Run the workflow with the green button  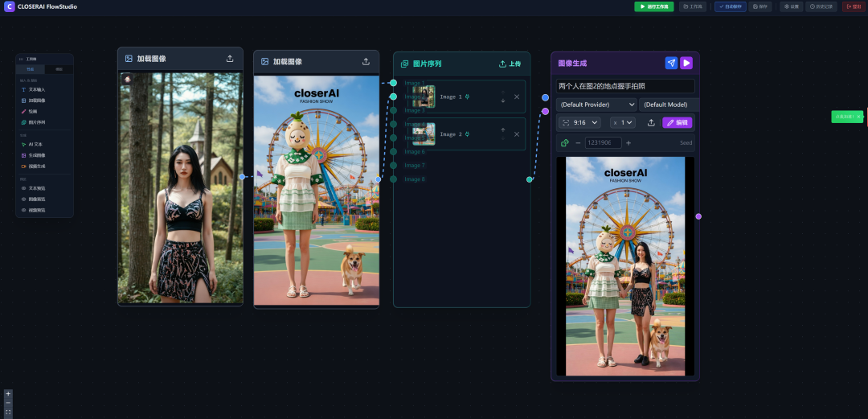pos(653,6)
